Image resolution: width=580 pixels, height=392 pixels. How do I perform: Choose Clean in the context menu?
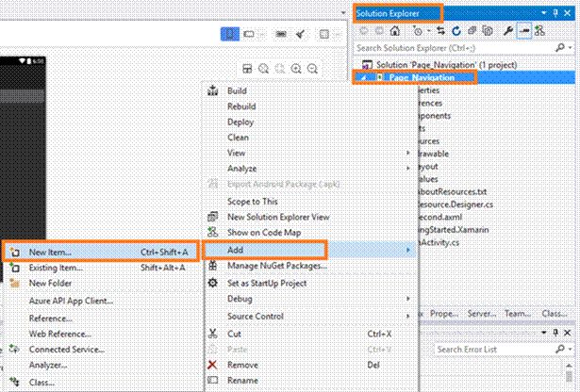pos(311,138)
